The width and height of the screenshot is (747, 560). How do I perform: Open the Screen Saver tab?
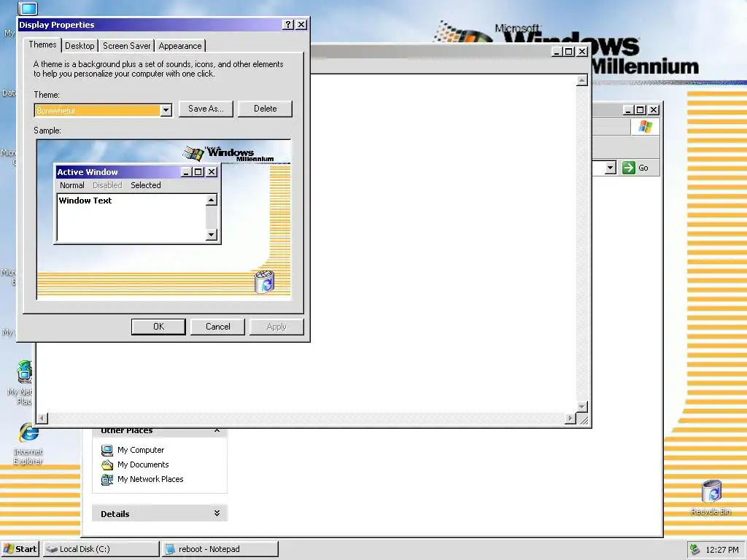tap(126, 46)
